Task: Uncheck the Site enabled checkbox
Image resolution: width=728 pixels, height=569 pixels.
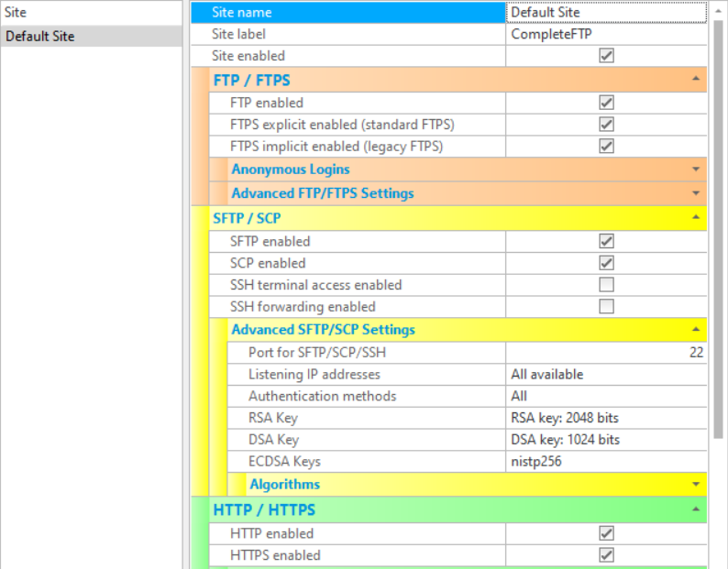Action: [x=606, y=56]
